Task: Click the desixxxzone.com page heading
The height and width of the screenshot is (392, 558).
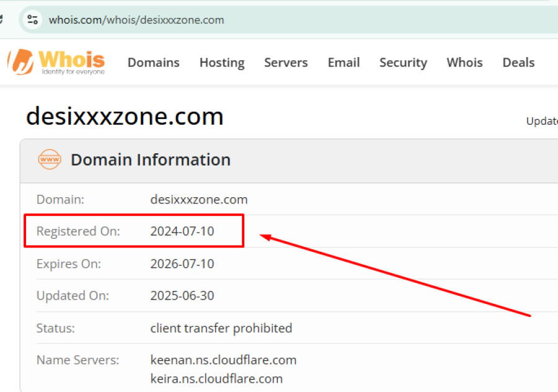Action: click(x=125, y=117)
